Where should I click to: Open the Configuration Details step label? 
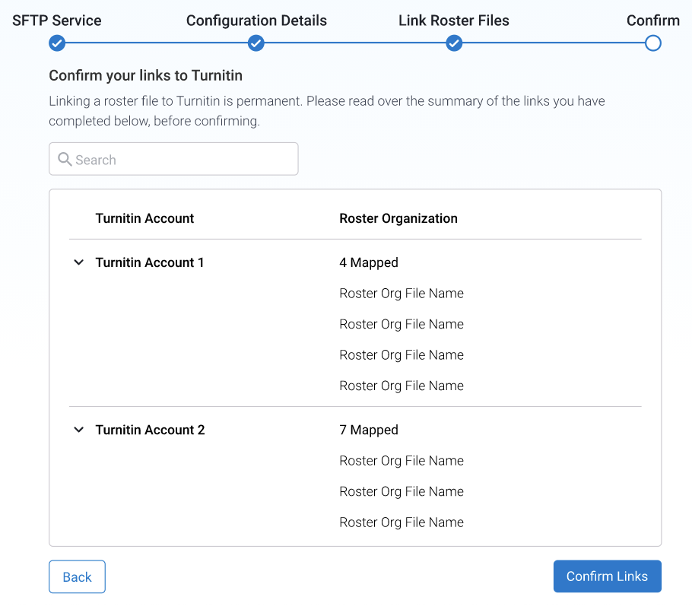tap(256, 21)
